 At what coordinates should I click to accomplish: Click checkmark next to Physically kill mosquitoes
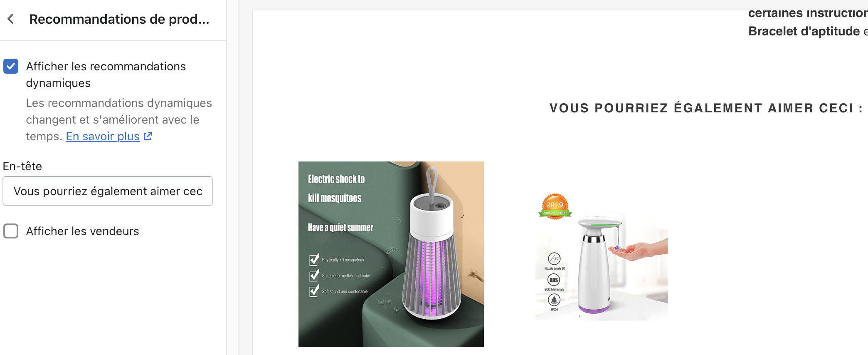[314, 259]
